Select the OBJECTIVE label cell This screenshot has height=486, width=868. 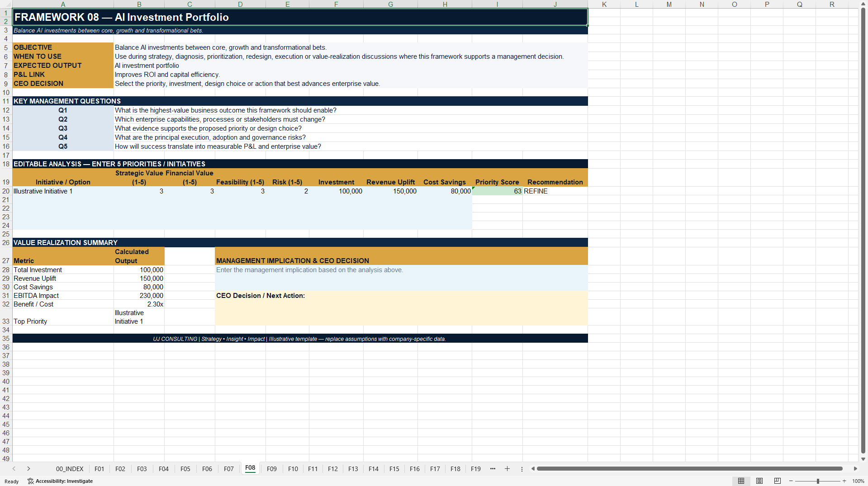[63, 47]
